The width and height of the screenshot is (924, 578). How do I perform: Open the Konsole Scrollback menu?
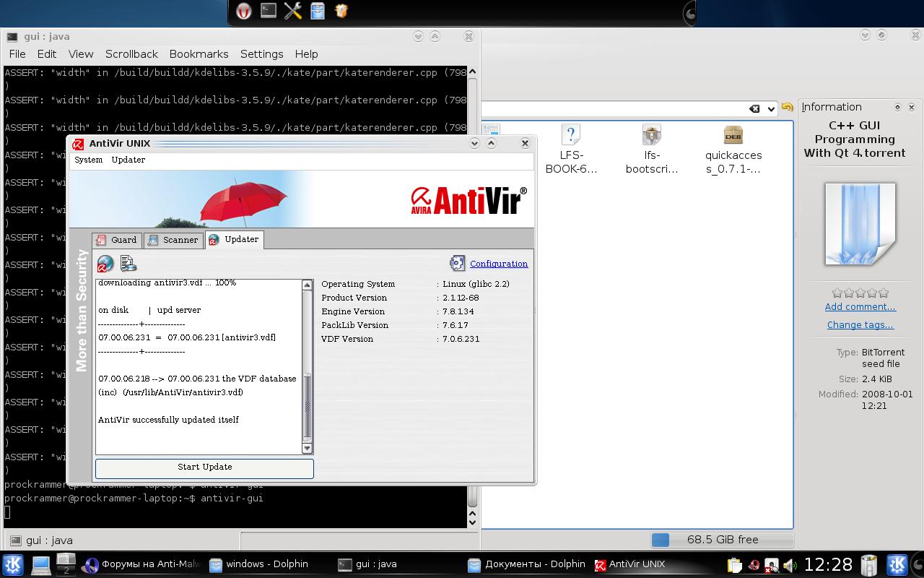point(131,54)
